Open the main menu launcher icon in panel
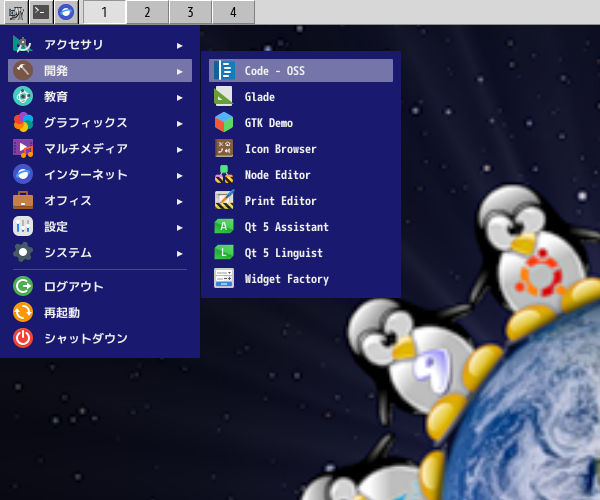600x500 pixels. pyautogui.click(x=16, y=12)
